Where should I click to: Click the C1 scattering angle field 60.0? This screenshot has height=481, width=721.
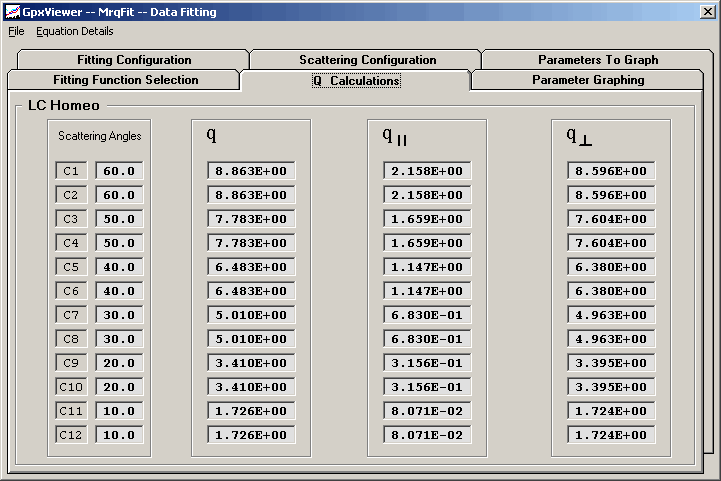click(119, 171)
